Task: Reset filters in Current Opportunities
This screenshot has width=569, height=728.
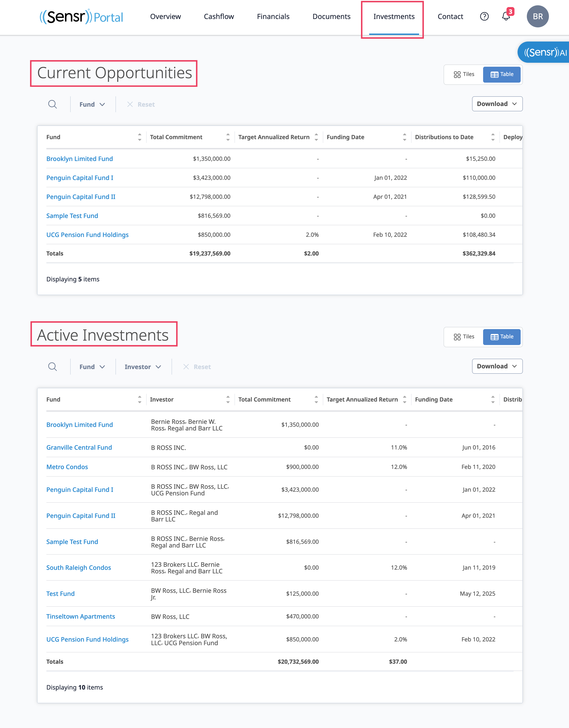Action: (141, 104)
